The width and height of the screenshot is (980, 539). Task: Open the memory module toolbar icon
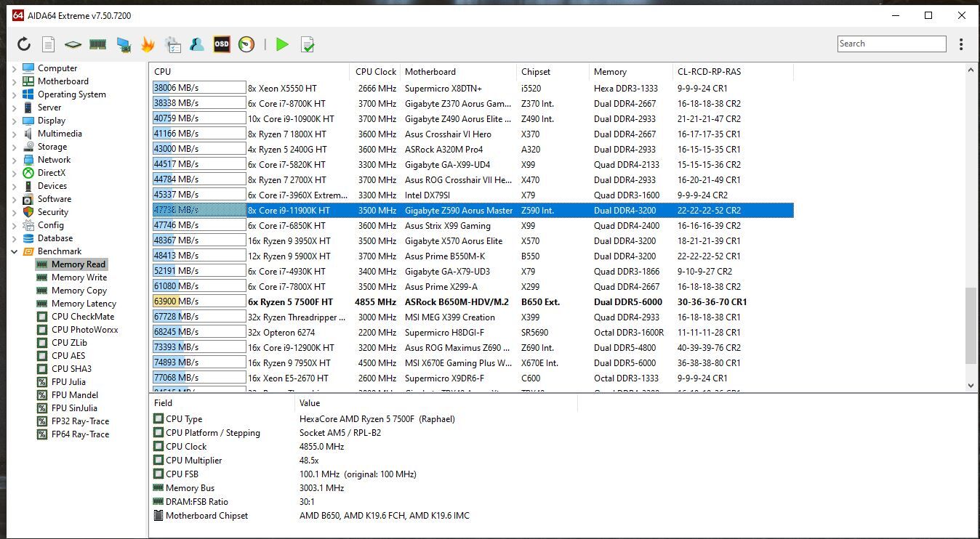(x=97, y=45)
